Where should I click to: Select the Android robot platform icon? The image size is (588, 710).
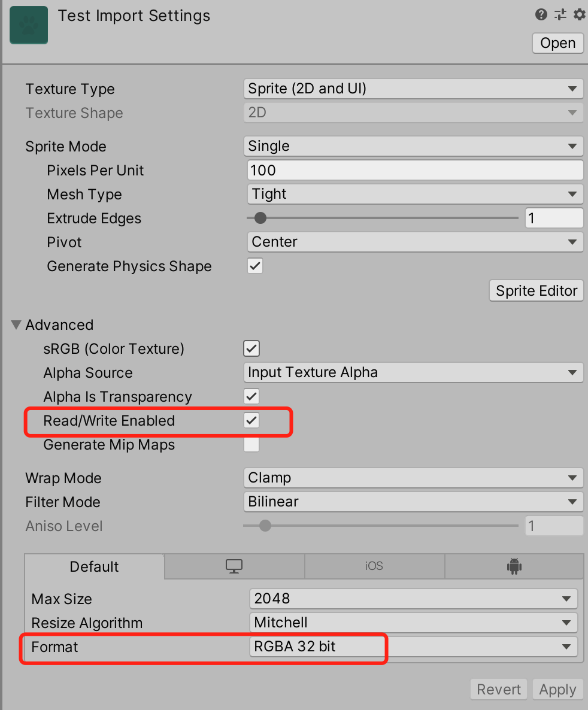coord(514,566)
